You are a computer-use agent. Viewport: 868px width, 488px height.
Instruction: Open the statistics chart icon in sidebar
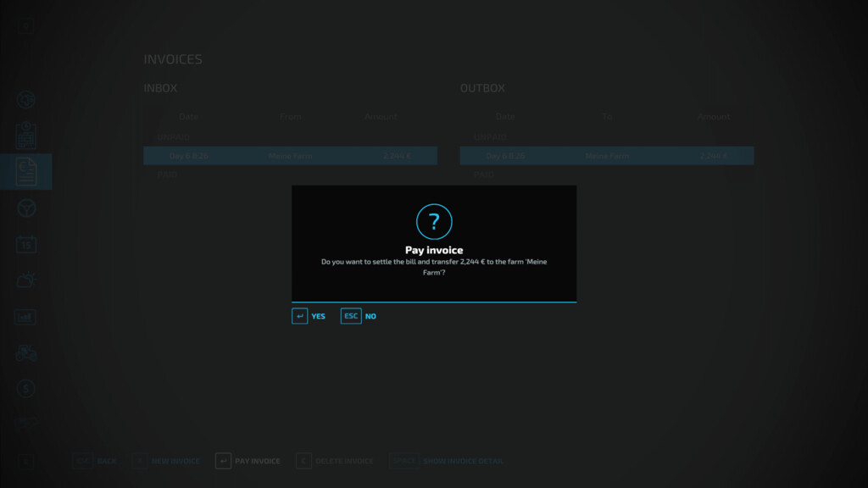pos(25,317)
